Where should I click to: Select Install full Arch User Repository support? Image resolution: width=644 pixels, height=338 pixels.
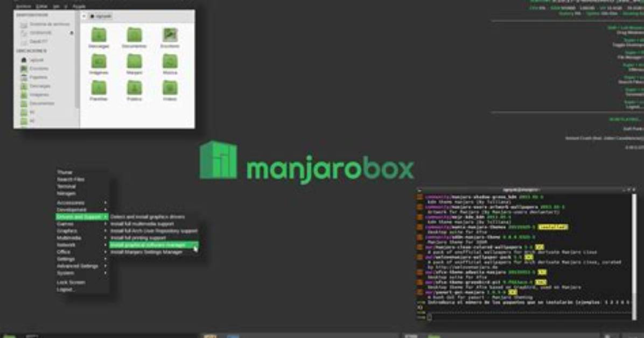tap(154, 231)
